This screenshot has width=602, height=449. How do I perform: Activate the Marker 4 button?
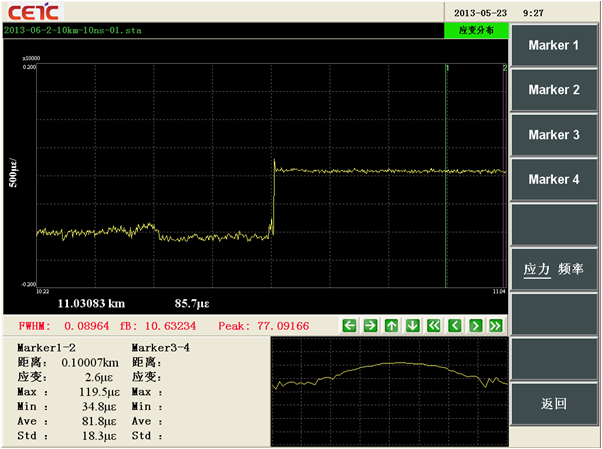coord(554,180)
